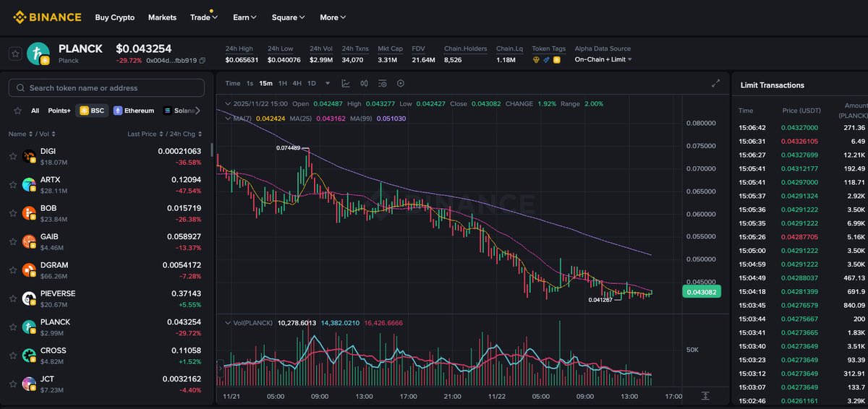868x409 pixels.
Task: Click the GAIB token icon
Action: point(29,241)
